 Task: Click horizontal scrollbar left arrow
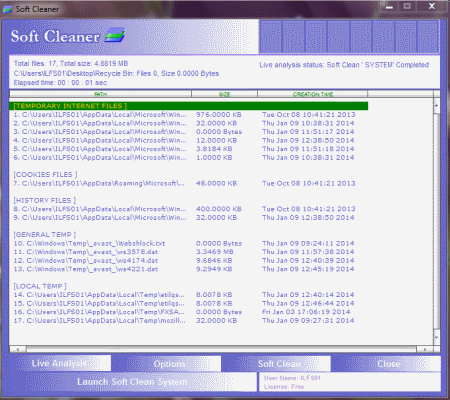[18, 349]
